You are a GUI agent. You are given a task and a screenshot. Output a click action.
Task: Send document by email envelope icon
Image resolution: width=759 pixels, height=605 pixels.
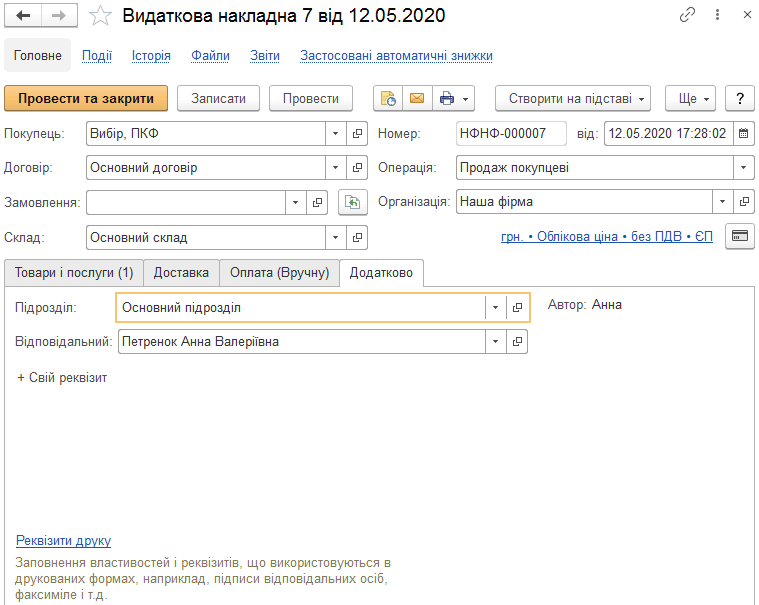(417, 99)
